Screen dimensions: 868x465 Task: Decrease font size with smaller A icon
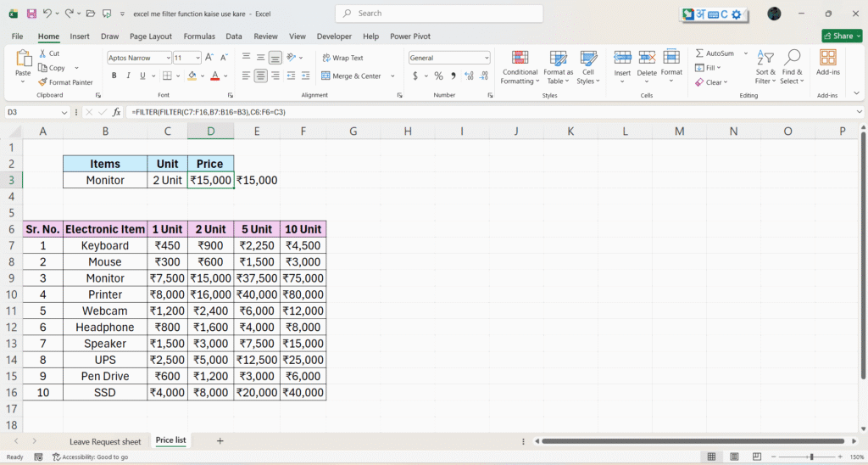pos(224,58)
